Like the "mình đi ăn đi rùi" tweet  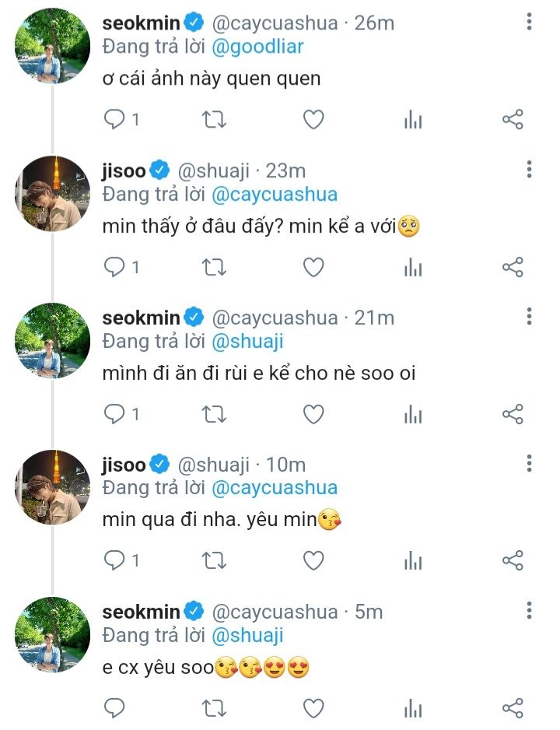313,415
